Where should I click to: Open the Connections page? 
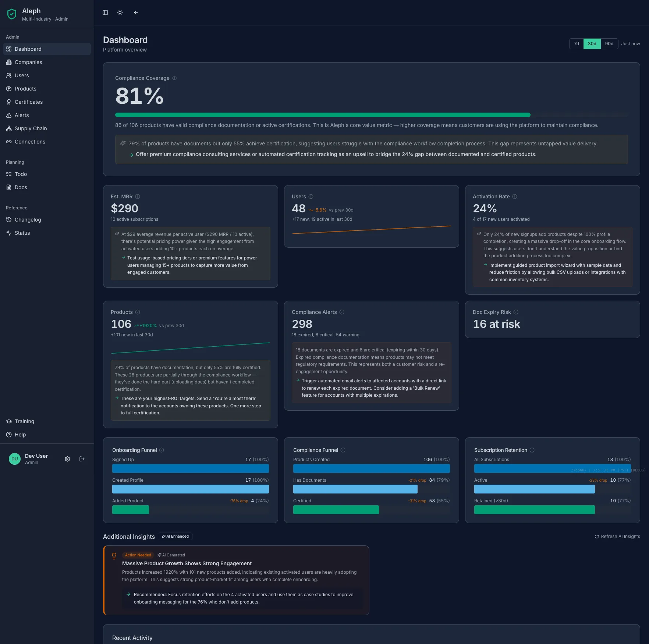click(x=30, y=142)
